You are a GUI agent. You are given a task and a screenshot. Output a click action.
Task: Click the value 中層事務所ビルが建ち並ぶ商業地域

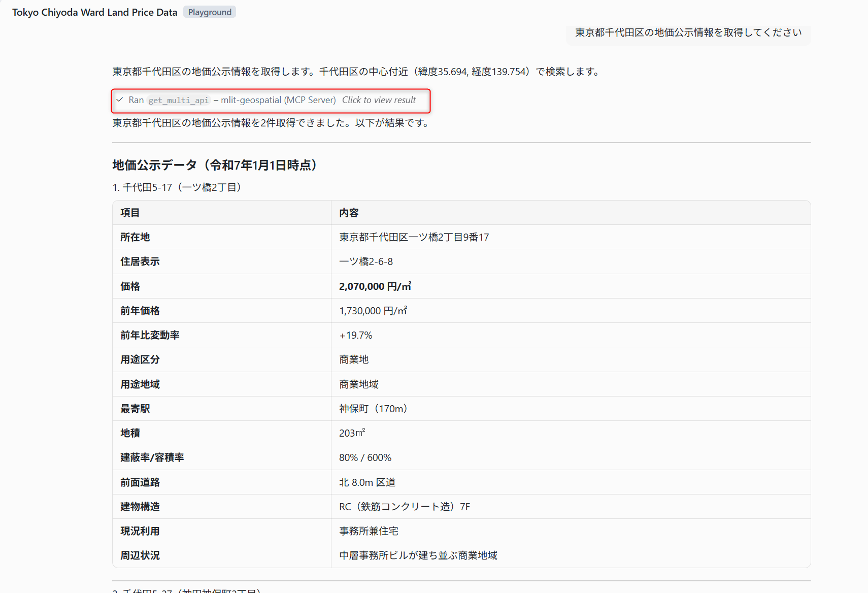pyautogui.click(x=418, y=555)
